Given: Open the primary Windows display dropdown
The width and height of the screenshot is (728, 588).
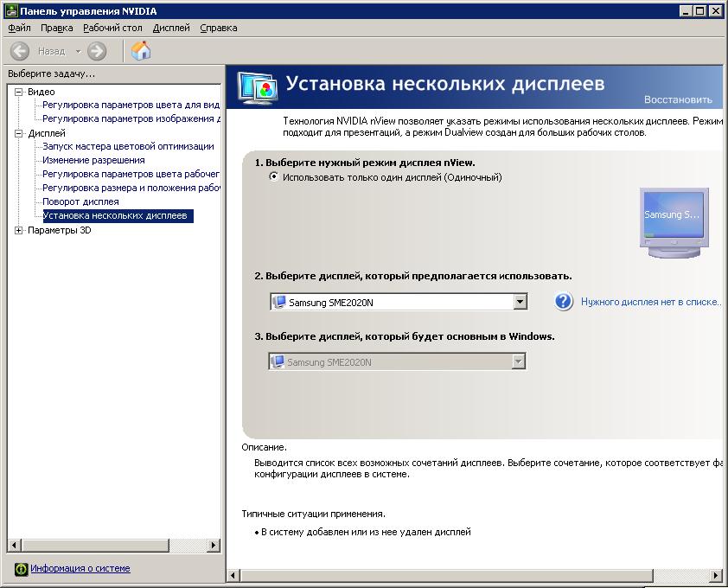Looking at the screenshot, I should coord(397,361).
